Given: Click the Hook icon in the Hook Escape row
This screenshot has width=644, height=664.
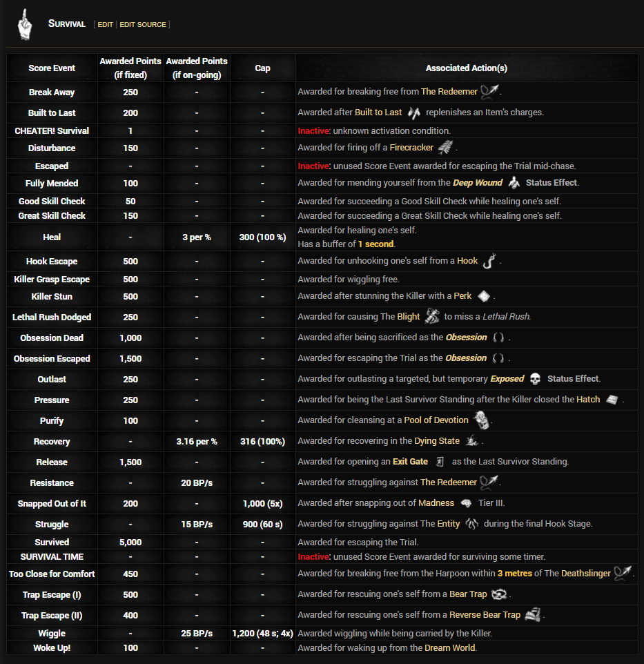Looking at the screenshot, I should point(489,261).
